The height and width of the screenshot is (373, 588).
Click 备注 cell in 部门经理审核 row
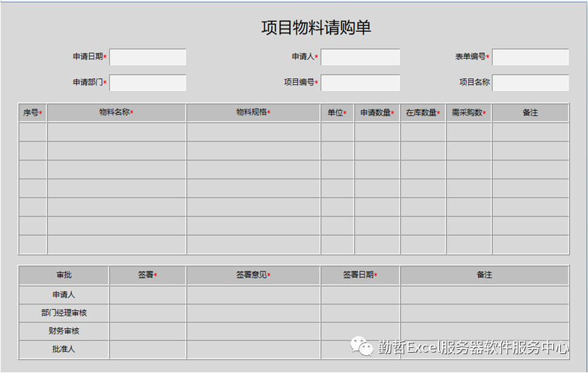(x=485, y=313)
